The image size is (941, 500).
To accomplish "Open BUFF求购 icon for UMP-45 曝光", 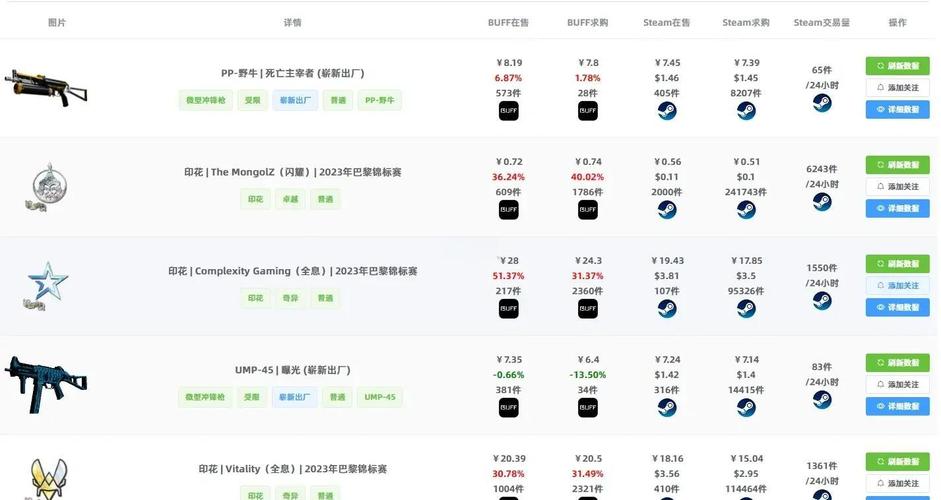I will coord(588,408).
